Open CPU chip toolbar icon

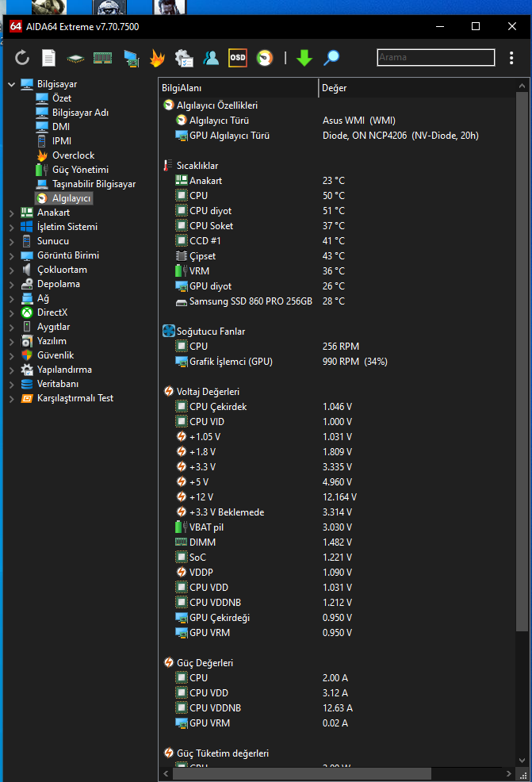(x=75, y=59)
